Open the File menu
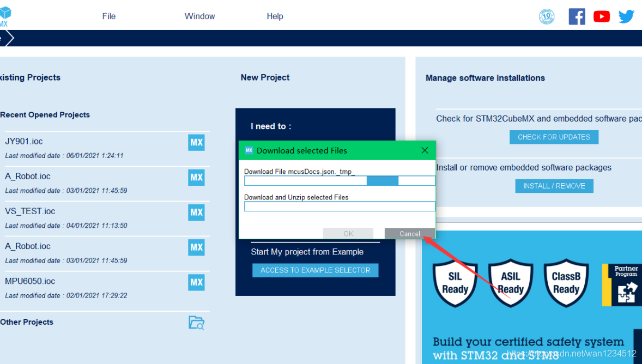 (x=109, y=16)
